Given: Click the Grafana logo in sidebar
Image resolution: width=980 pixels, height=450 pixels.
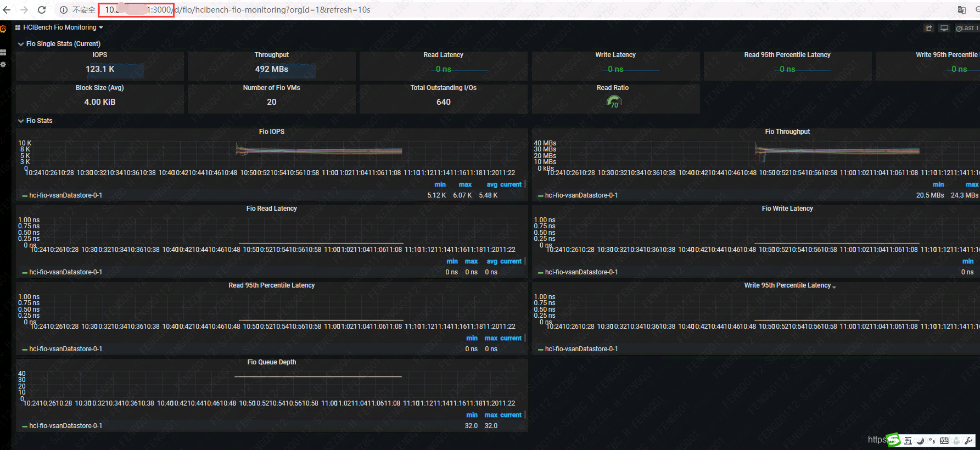Looking at the screenshot, I should click(3, 29).
